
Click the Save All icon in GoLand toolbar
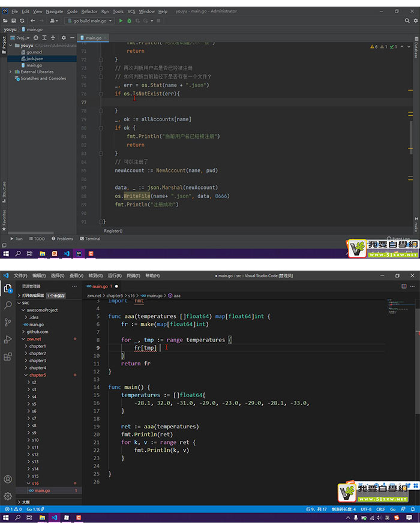pyautogui.click(x=13, y=21)
